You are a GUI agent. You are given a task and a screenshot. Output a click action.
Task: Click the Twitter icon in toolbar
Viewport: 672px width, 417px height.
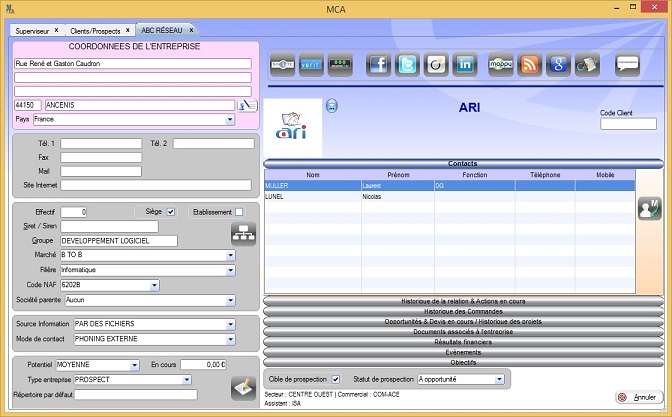tap(407, 65)
